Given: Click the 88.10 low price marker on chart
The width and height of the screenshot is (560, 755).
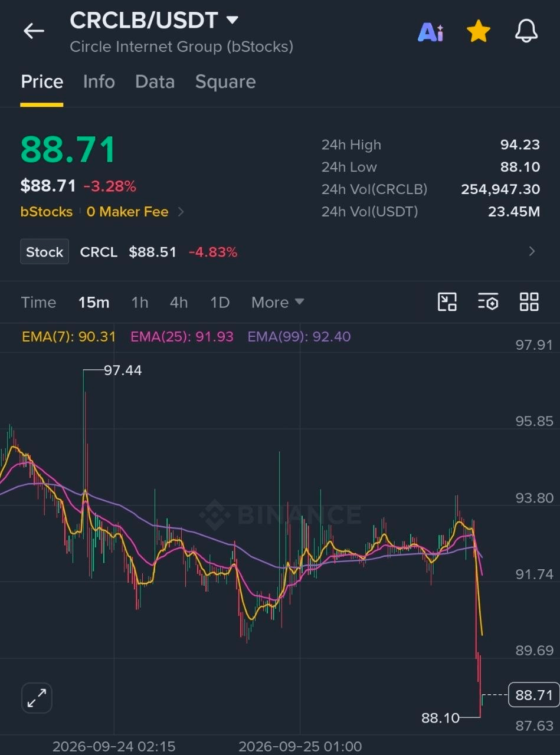Looking at the screenshot, I should pos(440,718).
